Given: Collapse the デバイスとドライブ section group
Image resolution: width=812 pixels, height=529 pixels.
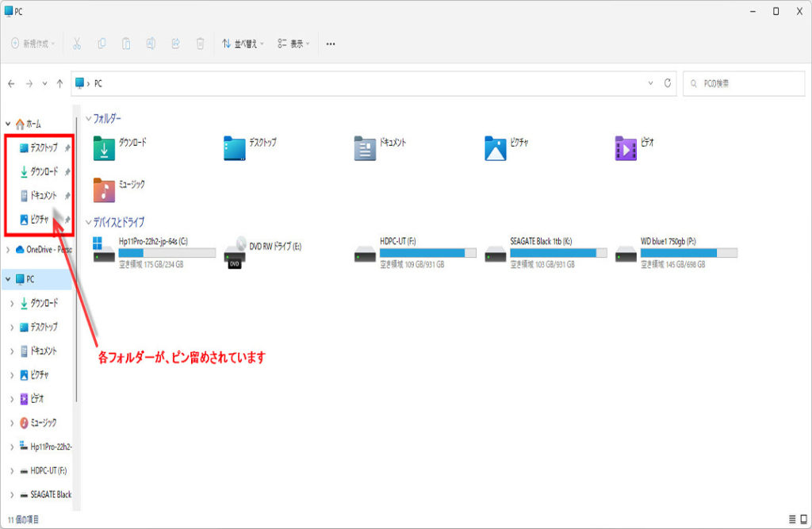Looking at the screenshot, I should (x=88, y=222).
